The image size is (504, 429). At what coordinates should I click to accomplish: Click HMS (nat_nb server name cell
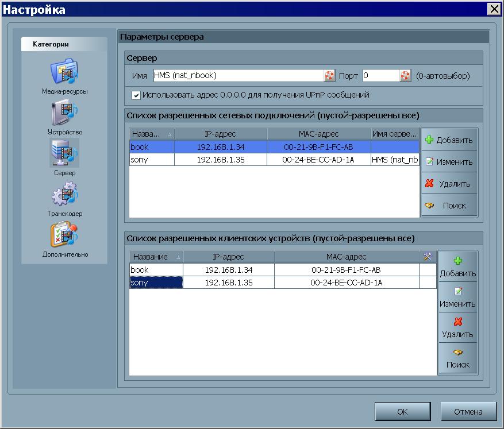(395, 160)
